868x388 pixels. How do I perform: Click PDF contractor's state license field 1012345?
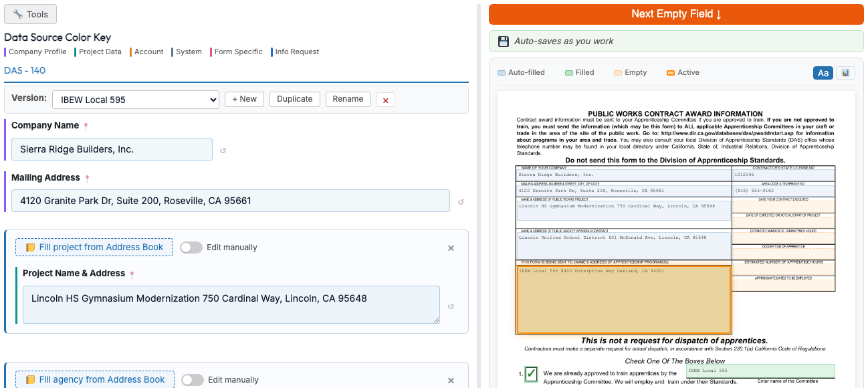coord(784,175)
